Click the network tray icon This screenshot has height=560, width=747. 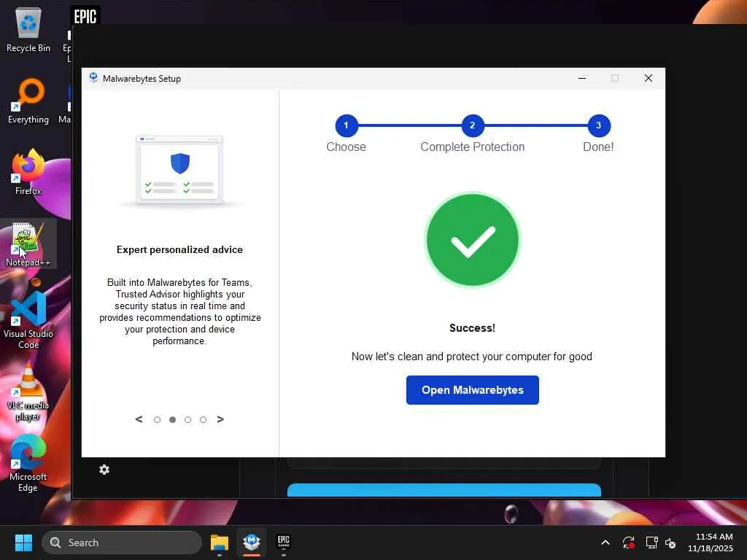point(651,542)
